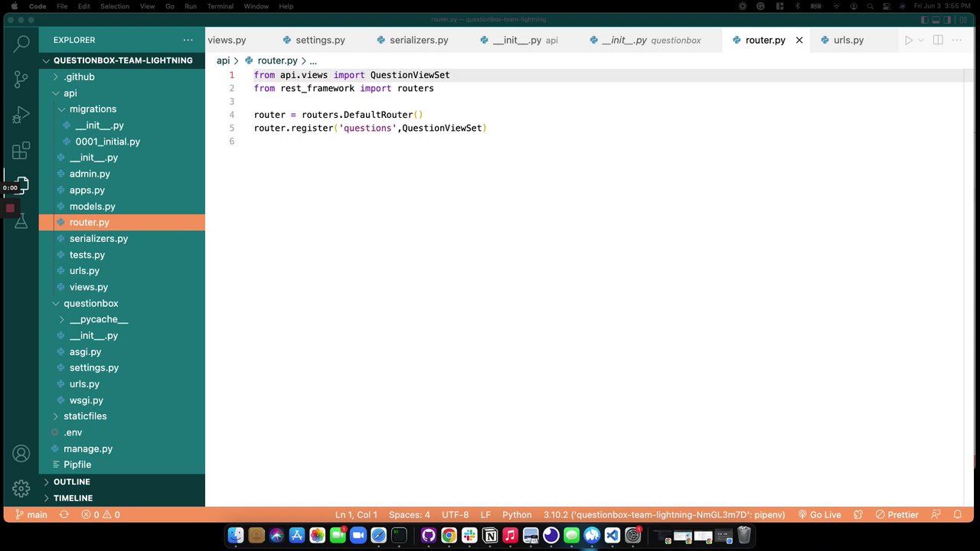Change encoding via UTF-8 status item
The image size is (980, 551).
click(455, 515)
